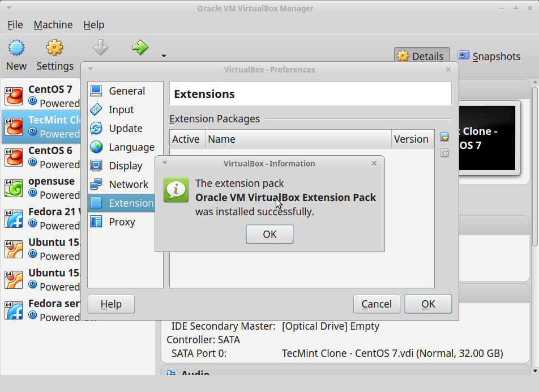Click the Proxy icon in Preferences
The image size is (539, 392).
click(x=96, y=222)
